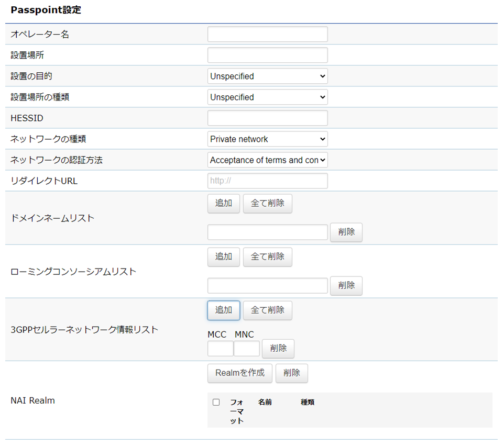The width and height of the screenshot is (504, 446).
Task: Toggle the NAI Realm select-all checkbox
Action: [216, 403]
